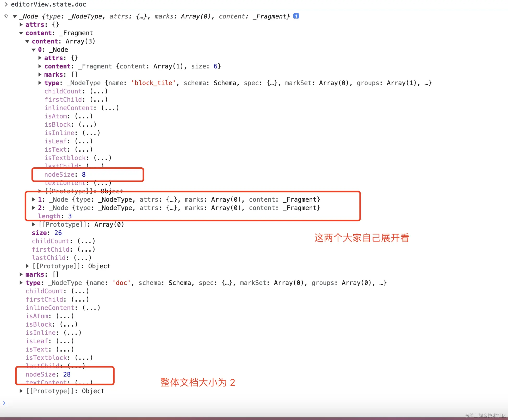Click the blue info icon beside _Fragment

[x=296, y=16]
